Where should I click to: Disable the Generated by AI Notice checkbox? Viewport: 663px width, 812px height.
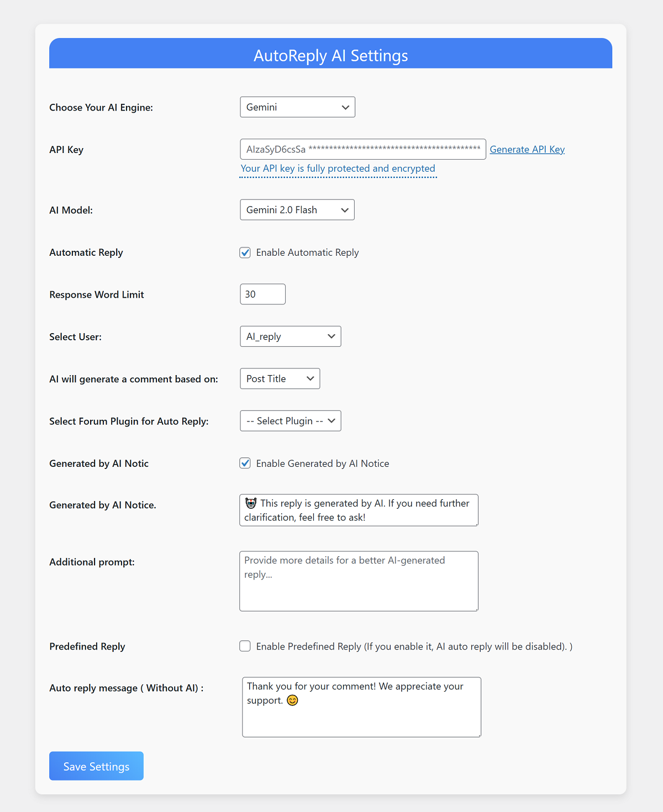click(x=245, y=463)
